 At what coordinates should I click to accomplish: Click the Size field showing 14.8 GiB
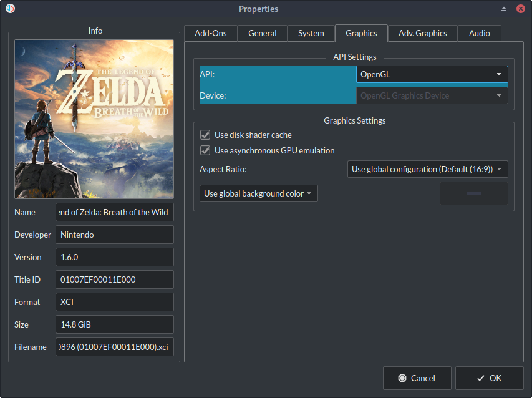tap(115, 324)
